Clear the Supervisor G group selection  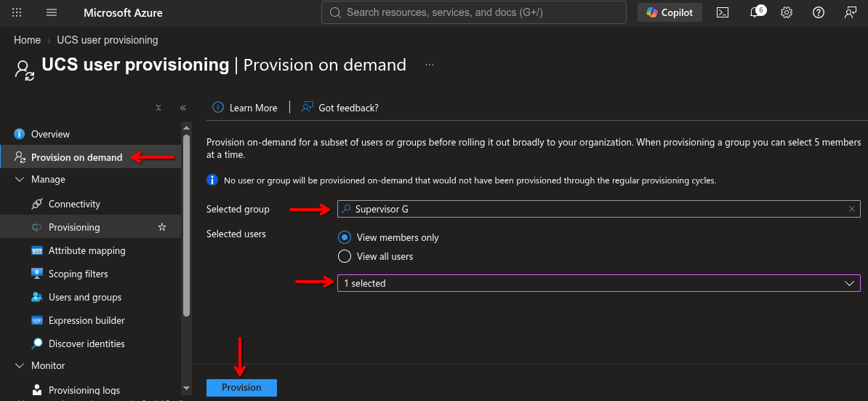(x=852, y=209)
